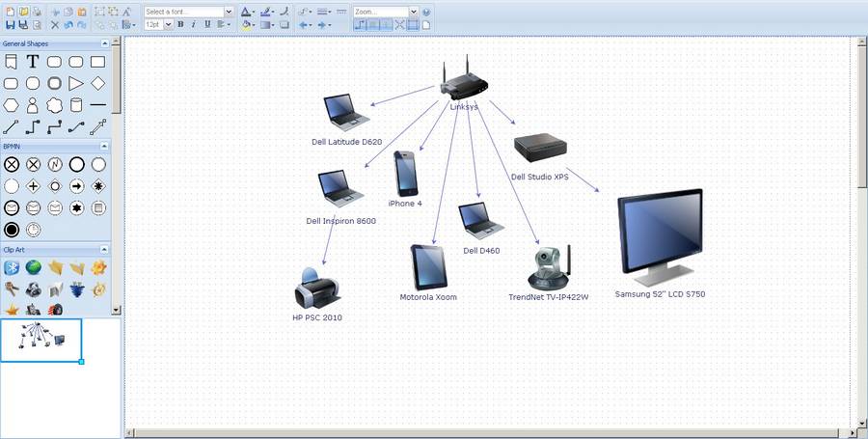Toggle underline text formatting

pos(207,24)
